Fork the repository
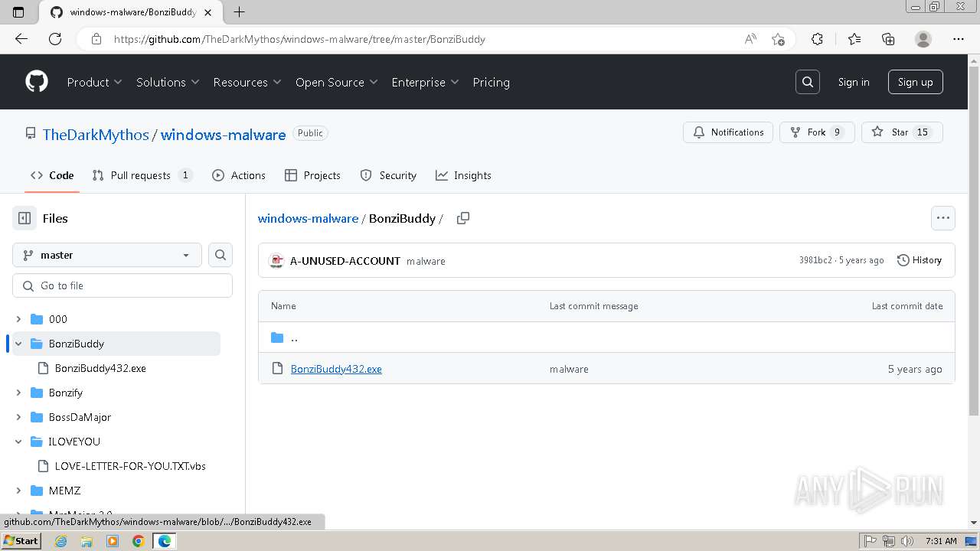 (x=817, y=132)
